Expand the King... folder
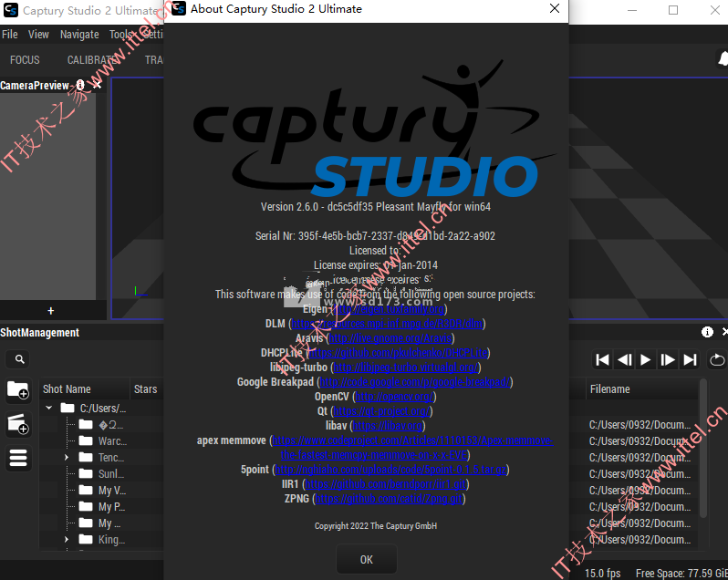Image resolution: width=728 pixels, height=580 pixels. click(x=67, y=540)
